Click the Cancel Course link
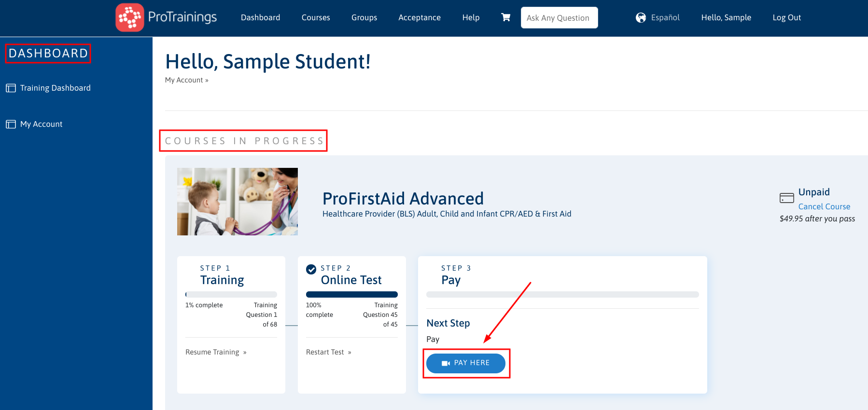Viewport: 868px width, 410px height. [x=824, y=206]
